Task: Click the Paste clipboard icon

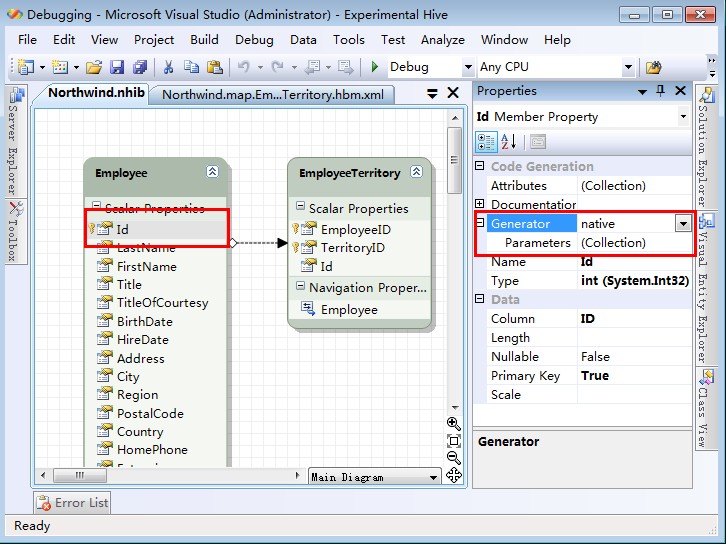Action: tap(214, 68)
